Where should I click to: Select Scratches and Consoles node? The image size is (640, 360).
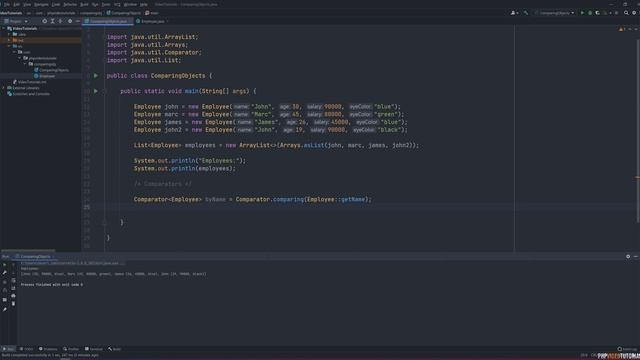coord(29,94)
